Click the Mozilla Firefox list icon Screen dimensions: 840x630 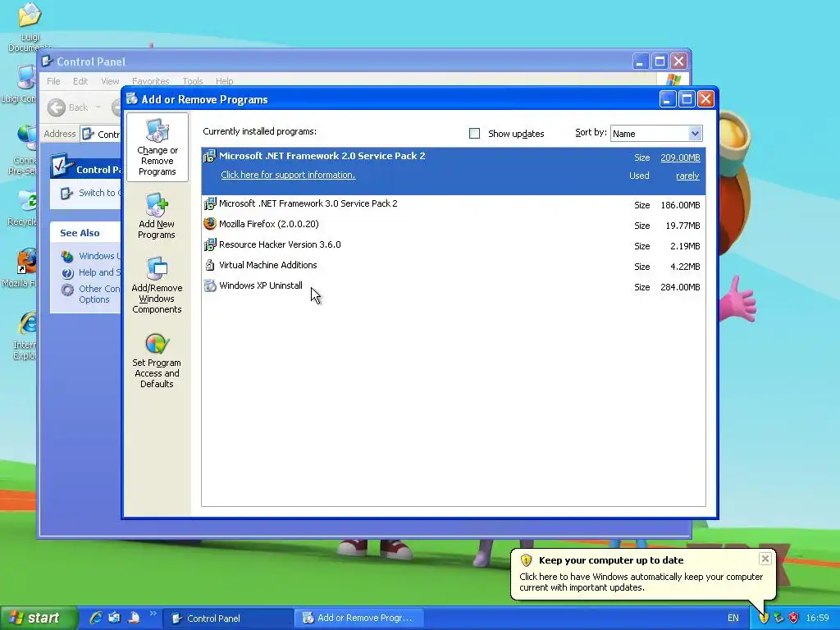(210, 224)
